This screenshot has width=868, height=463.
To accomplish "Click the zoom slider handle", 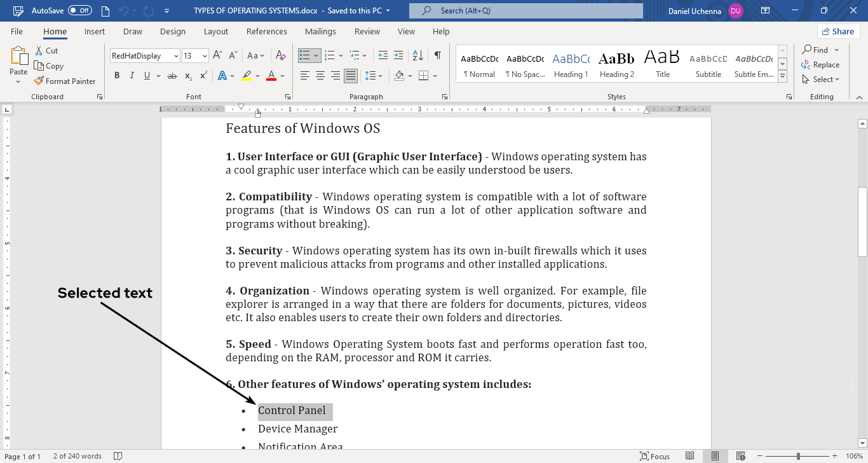I will pyautogui.click(x=799, y=456).
